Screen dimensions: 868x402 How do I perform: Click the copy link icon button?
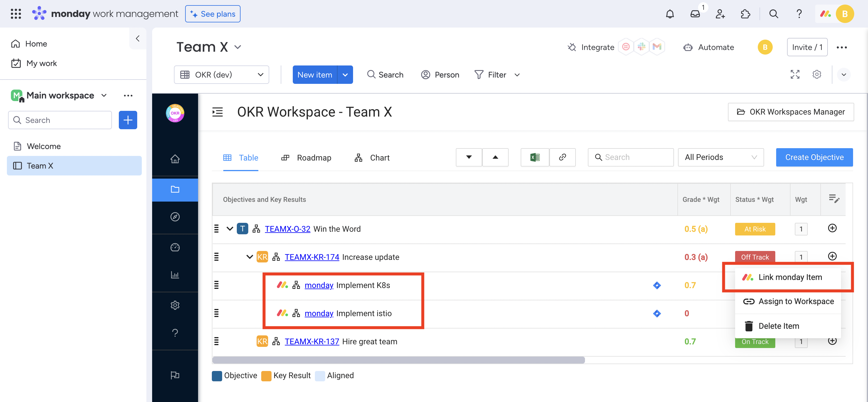(x=562, y=157)
